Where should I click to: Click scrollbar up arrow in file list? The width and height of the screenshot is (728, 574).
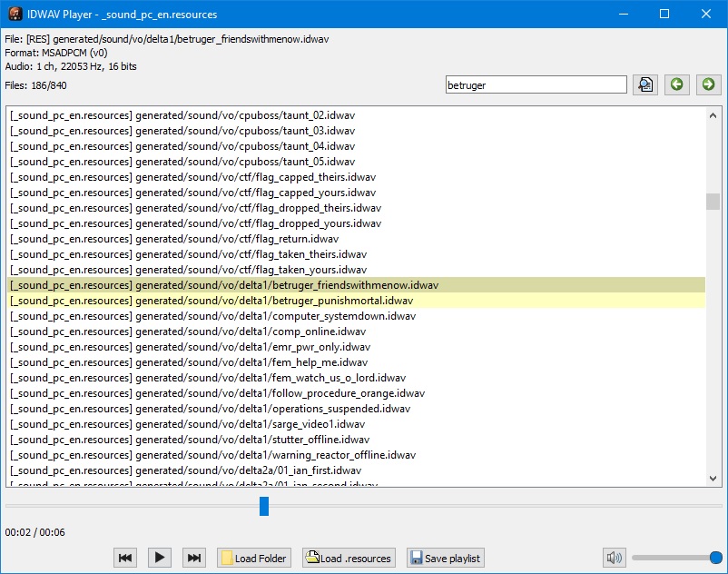pos(713,114)
